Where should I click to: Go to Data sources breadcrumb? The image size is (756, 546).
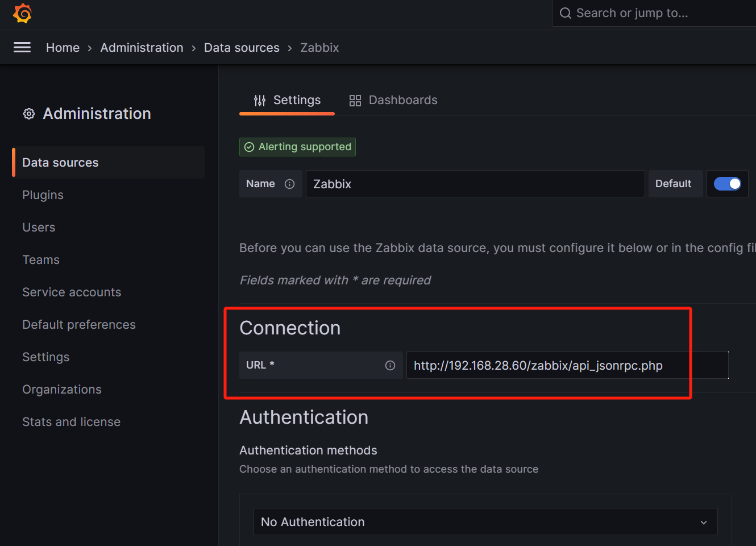pyautogui.click(x=242, y=48)
